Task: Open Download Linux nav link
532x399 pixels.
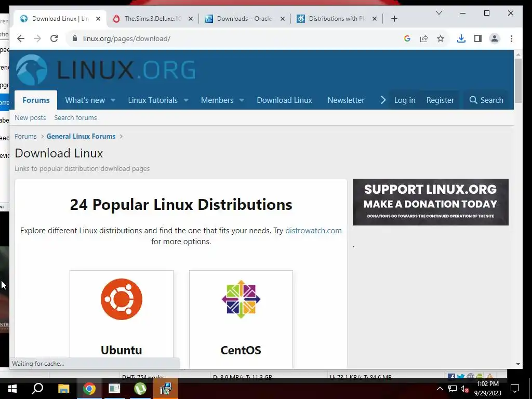Action: click(284, 100)
